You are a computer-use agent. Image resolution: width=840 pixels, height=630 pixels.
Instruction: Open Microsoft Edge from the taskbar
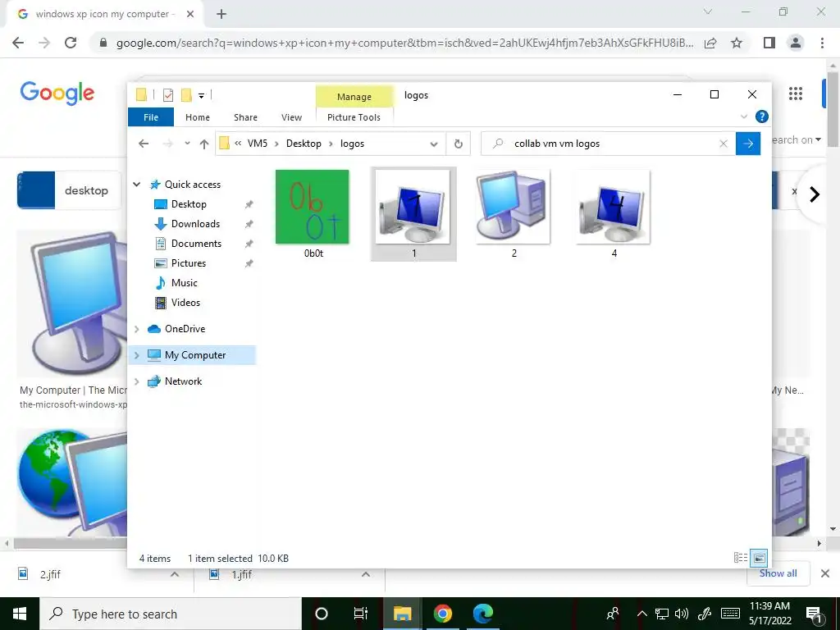coord(482,614)
